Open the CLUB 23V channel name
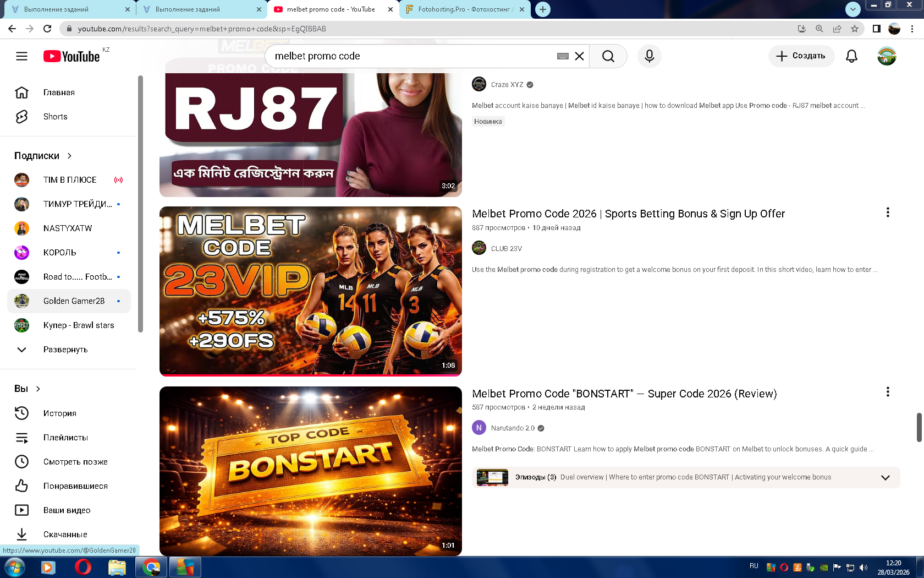The width and height of the screenshot is (924, 578). [x=507, y=249]
